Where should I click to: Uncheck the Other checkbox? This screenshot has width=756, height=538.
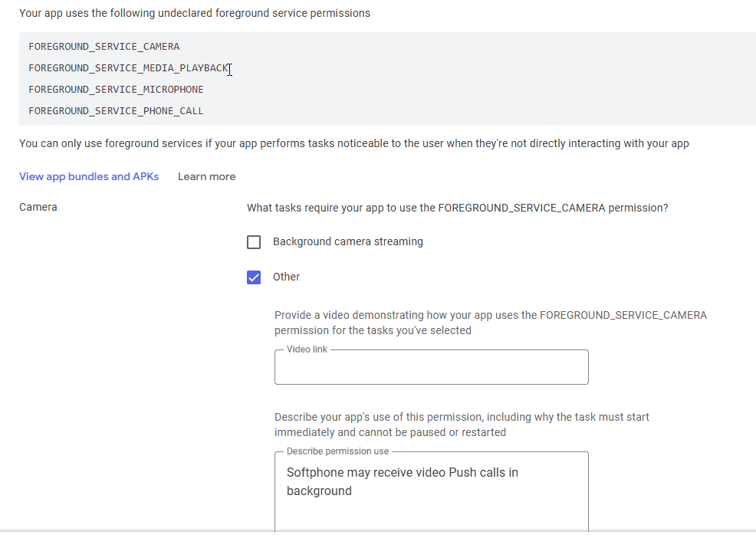point(254,277)
